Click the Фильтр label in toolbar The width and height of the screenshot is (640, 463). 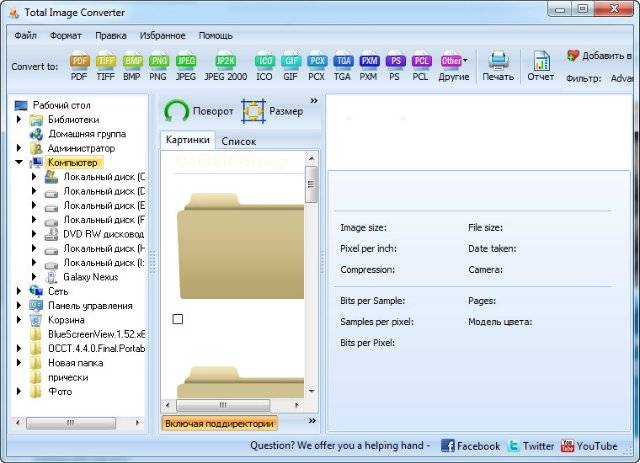tap(584, 78)
